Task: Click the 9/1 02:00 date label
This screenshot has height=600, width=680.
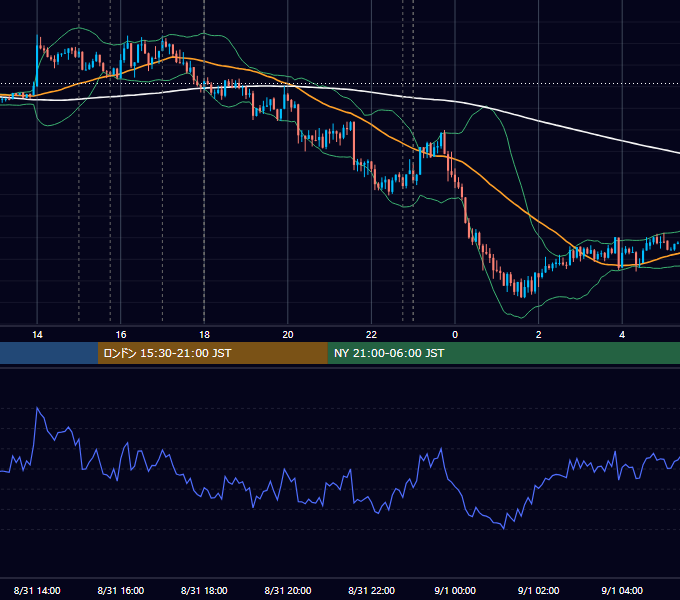Action: click(x=539, y=590)
